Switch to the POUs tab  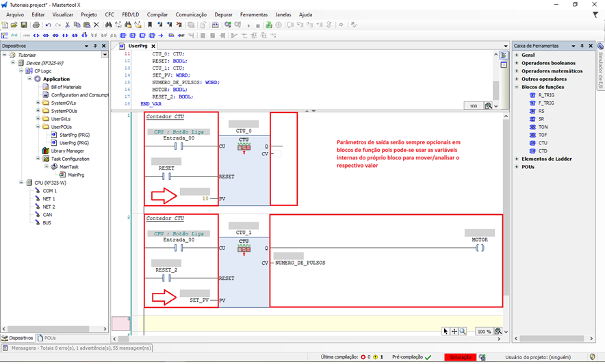49,338
